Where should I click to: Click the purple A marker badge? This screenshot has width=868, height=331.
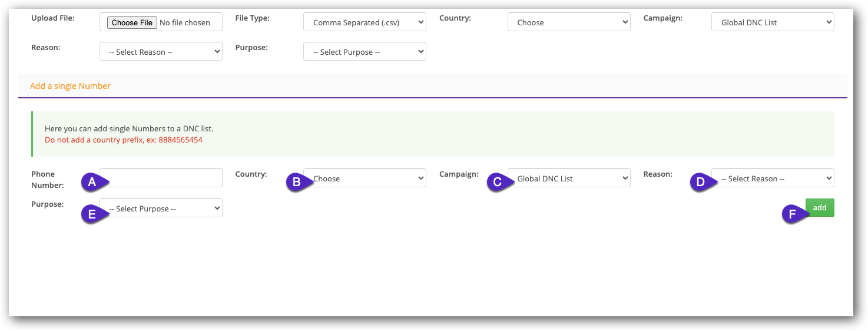92,183
